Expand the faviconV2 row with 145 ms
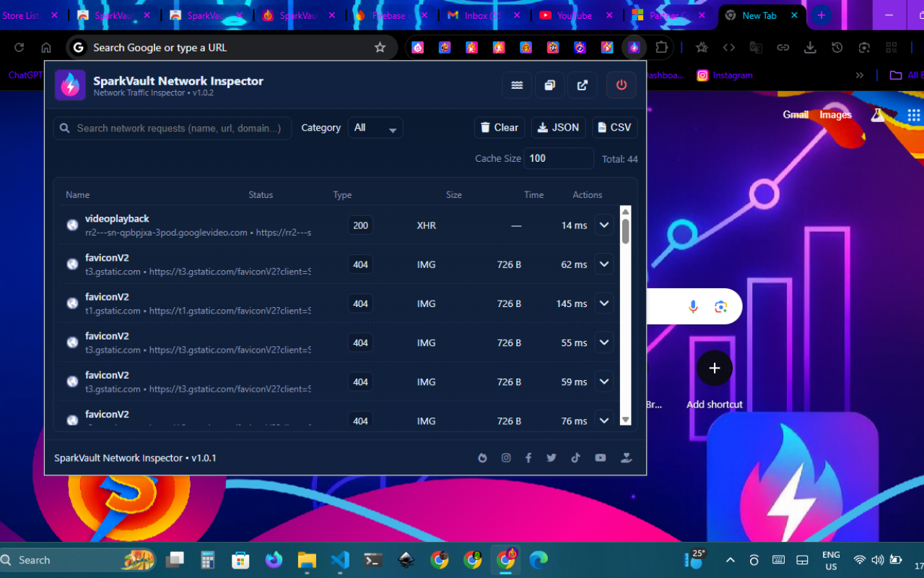The image size is (924, 578). click(604, 303)
